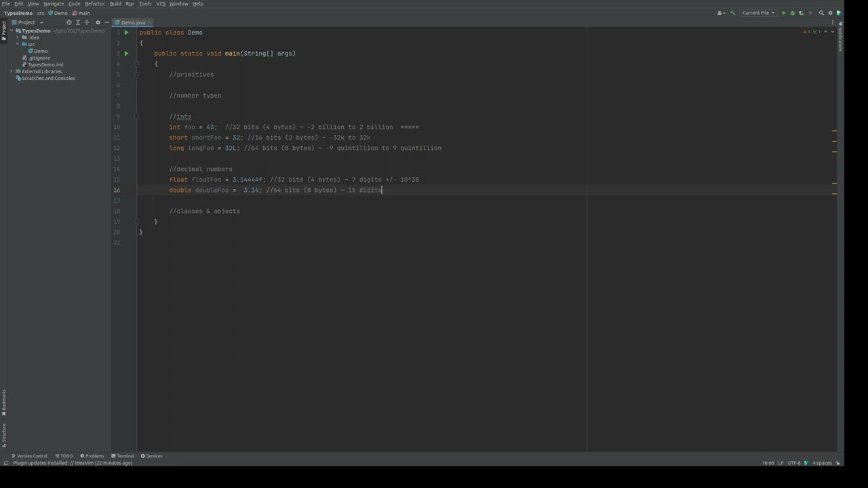Open editor tabs more options (three dots)

(x=833, y=22)
